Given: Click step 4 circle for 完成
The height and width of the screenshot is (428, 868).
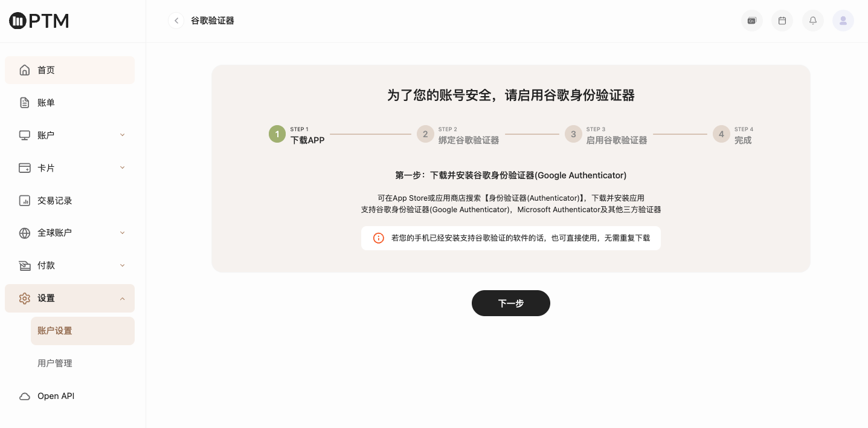Looking at the screenshot, I should (x=721, y=134).
